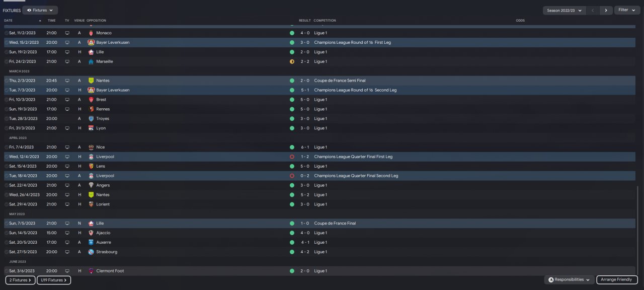
Task: Click the Monaco club badge icon
Action: 91,33
